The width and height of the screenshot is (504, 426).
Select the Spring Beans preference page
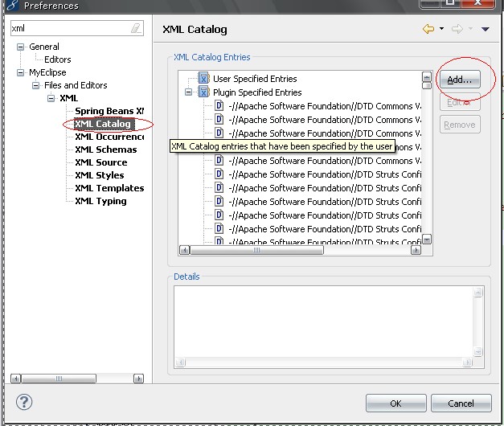[109, 111]
